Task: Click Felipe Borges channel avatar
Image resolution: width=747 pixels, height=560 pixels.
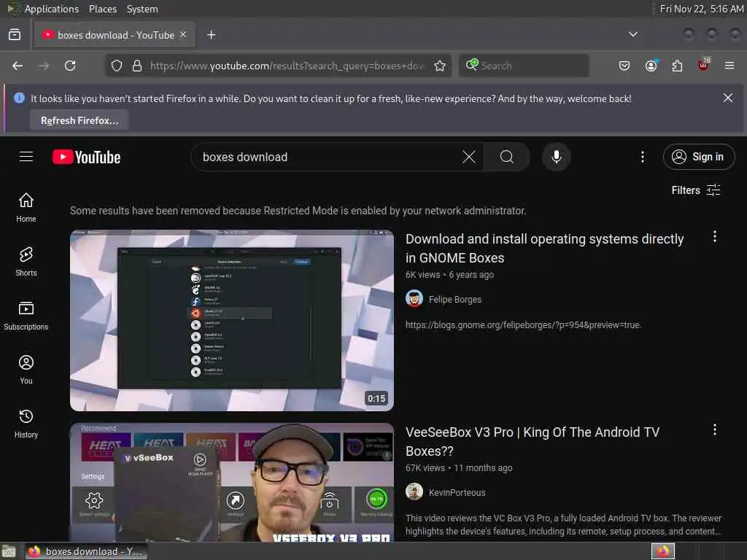Action: pyautogui.click(x=414, y=299)
